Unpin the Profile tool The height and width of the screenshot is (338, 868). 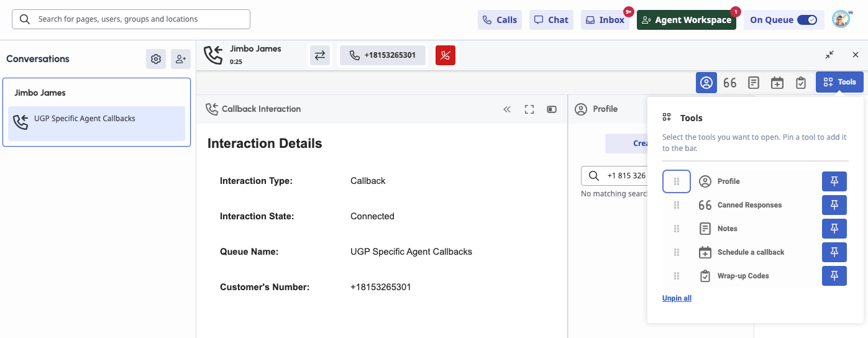point(834,181)
